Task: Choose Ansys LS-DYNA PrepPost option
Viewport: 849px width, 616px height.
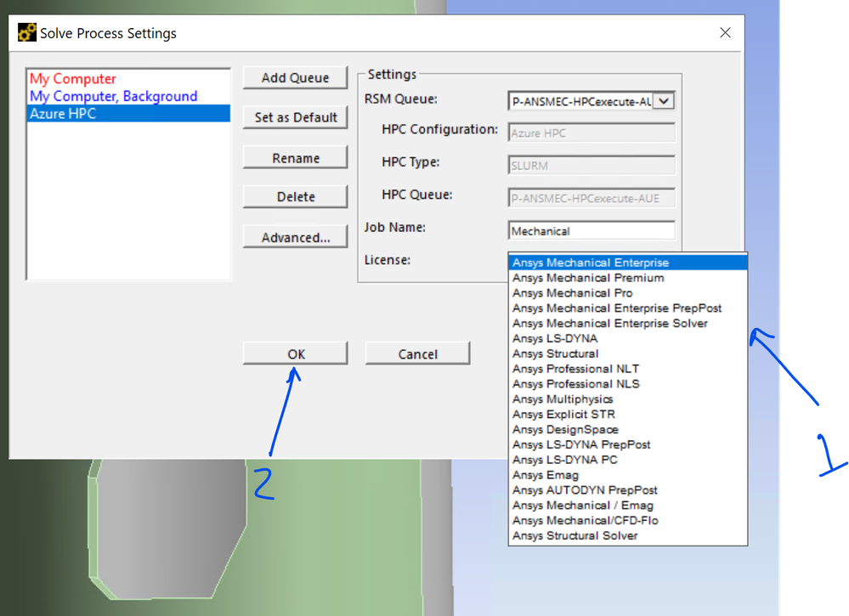Action: (627, 444)
